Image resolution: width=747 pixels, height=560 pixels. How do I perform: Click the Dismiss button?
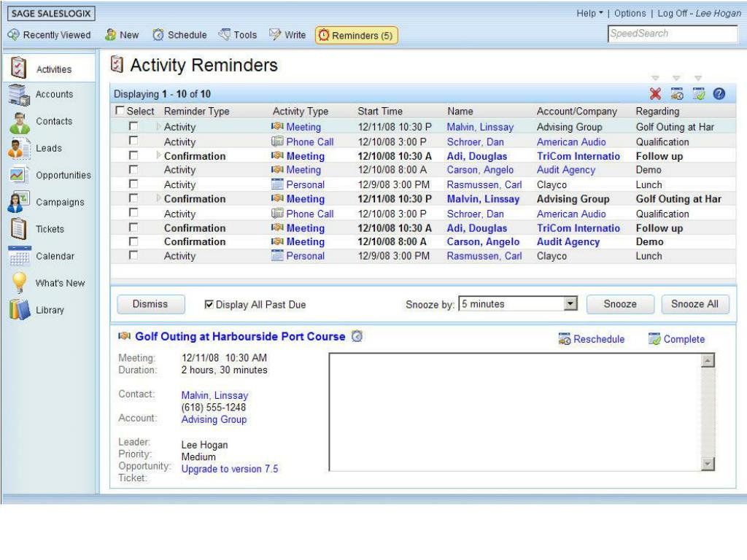150,304
